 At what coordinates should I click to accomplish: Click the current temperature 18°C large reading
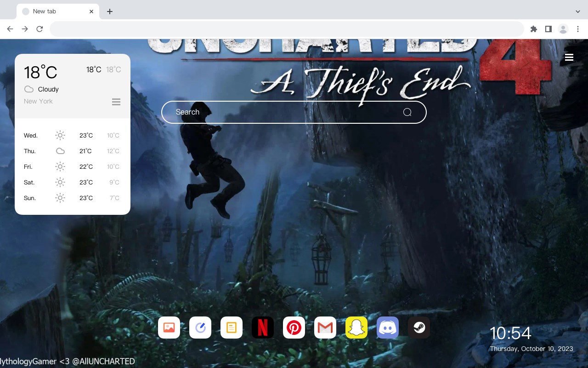point(40,72)
